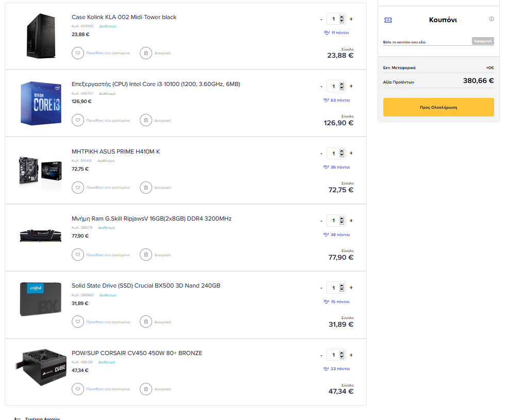Image resolution: width=506 pixels, height=420 pixels.
Task: Click the '11 πόντοι' points label
Action: coord(340,32)
